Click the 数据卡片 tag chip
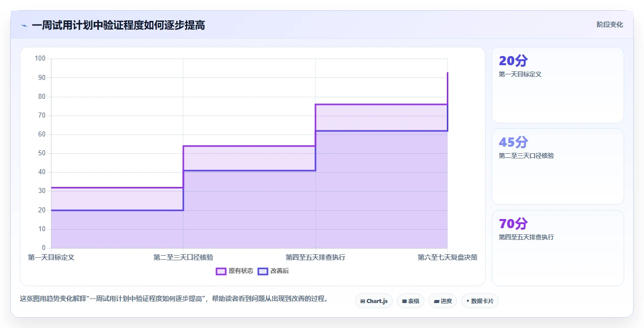This screenshot has height=328, width=644. point(480,301)
